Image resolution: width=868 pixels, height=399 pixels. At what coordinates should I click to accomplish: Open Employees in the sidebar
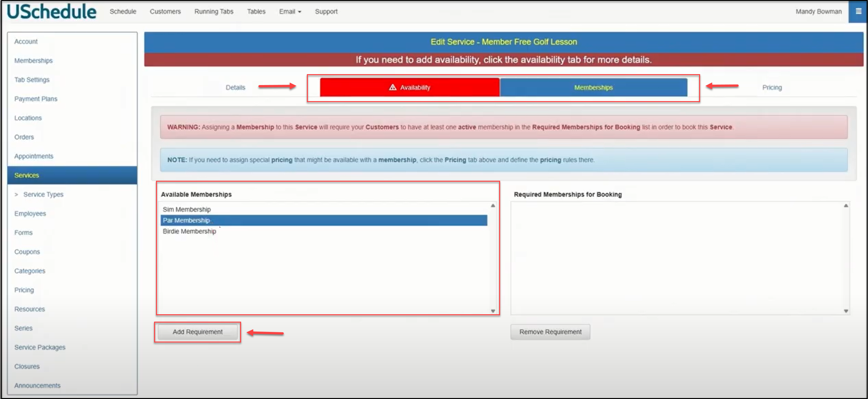click(x=30, y=214)
